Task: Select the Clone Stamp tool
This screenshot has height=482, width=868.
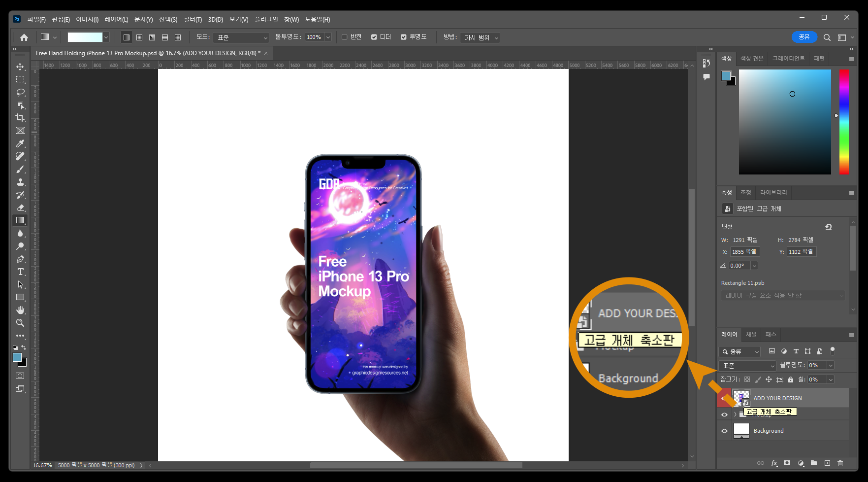Action: point(20,182)
